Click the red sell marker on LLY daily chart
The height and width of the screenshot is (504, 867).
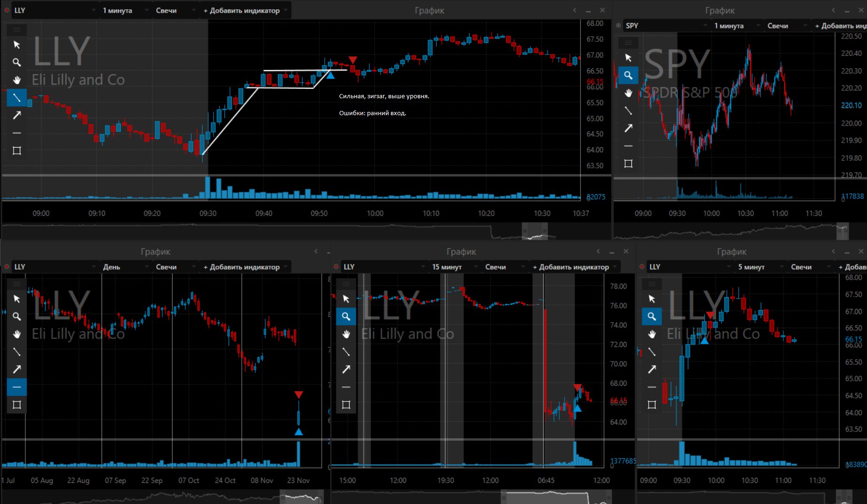299,394
